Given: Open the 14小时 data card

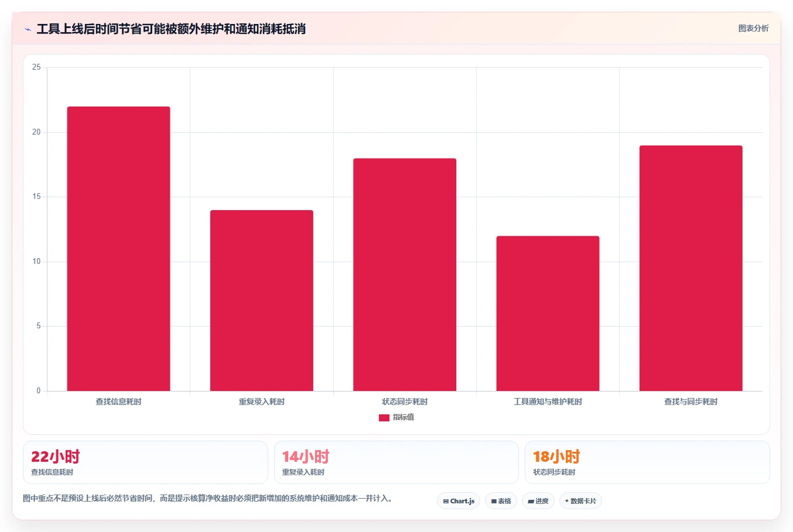Looking at the screenshot, I should coord(396,462).
